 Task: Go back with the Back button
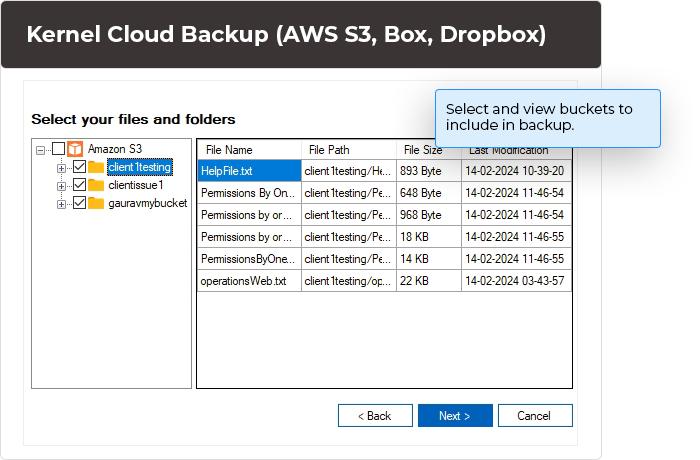tap(375, 415)
